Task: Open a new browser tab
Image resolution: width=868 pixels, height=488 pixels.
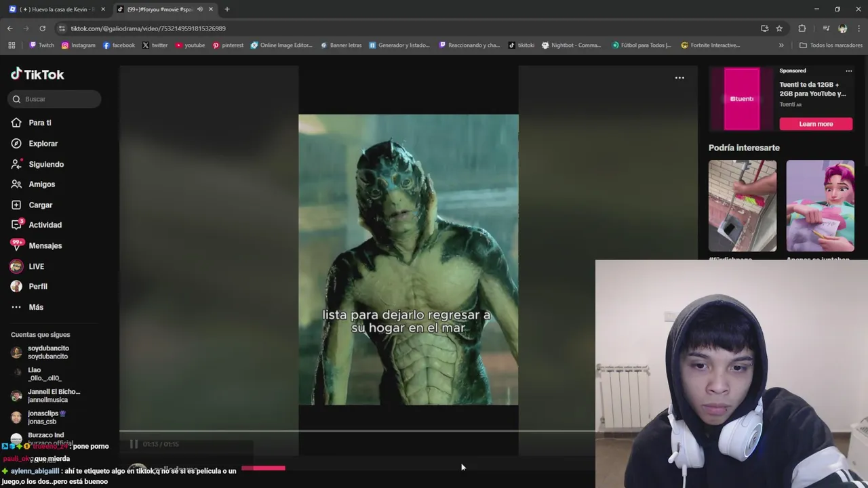Action: tap(227, 9)
